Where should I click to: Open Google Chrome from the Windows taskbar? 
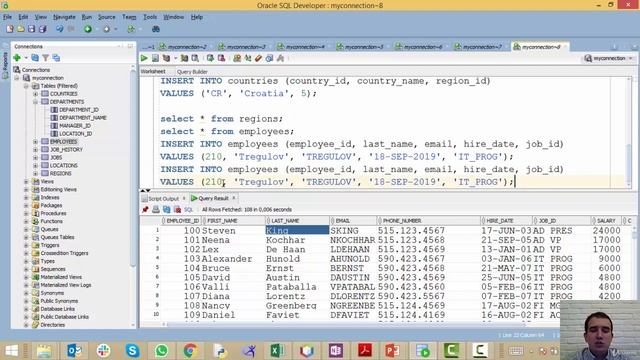tap(190, 350)
